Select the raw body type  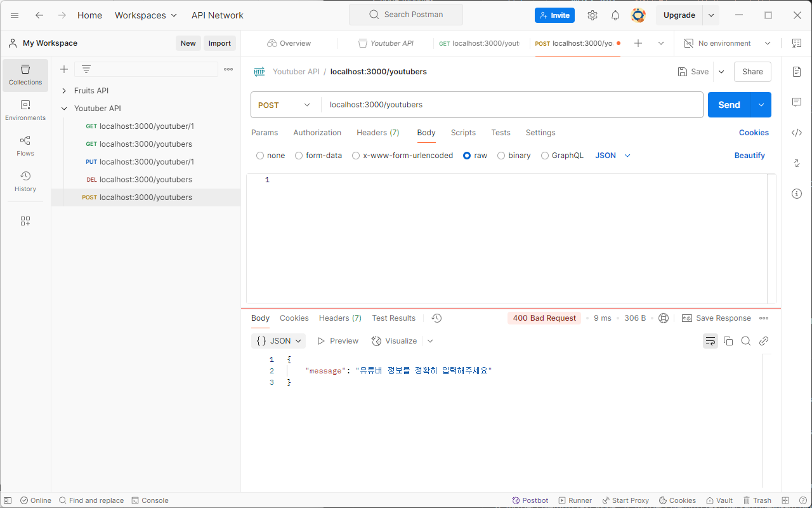[467, 156]
